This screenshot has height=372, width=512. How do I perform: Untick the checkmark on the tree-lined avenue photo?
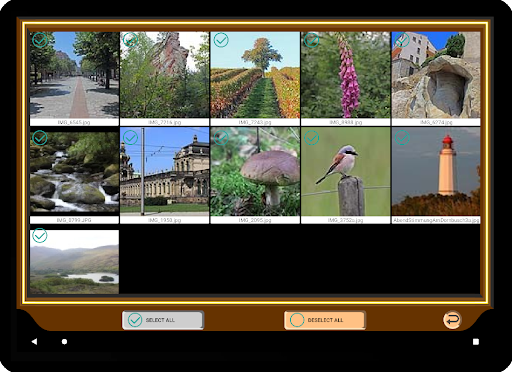[x=40, y=40]
